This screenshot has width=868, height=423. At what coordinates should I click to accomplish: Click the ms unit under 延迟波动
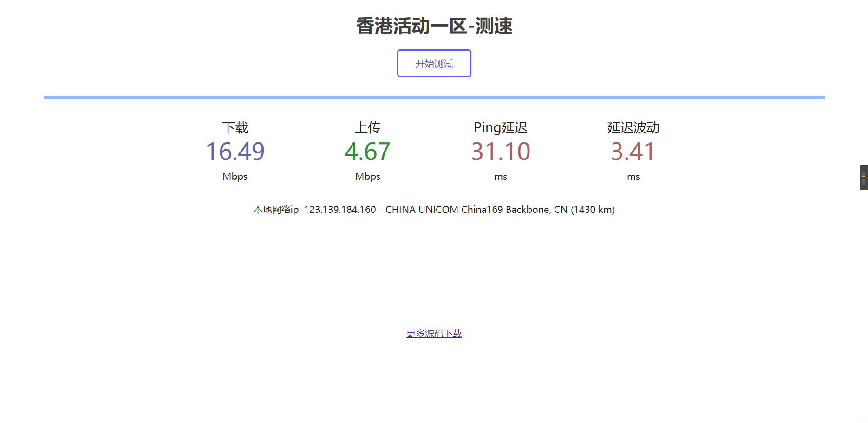click(x=633, y=177)
